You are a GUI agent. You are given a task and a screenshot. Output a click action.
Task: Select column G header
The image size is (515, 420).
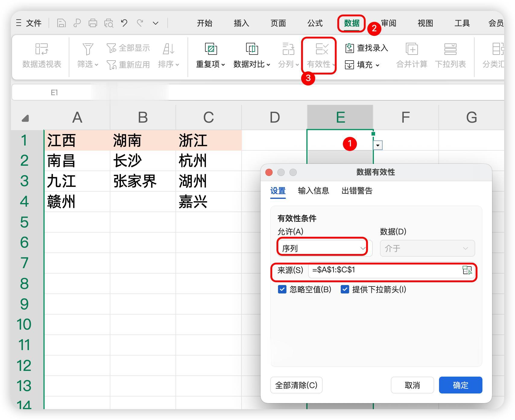point(471,117)
